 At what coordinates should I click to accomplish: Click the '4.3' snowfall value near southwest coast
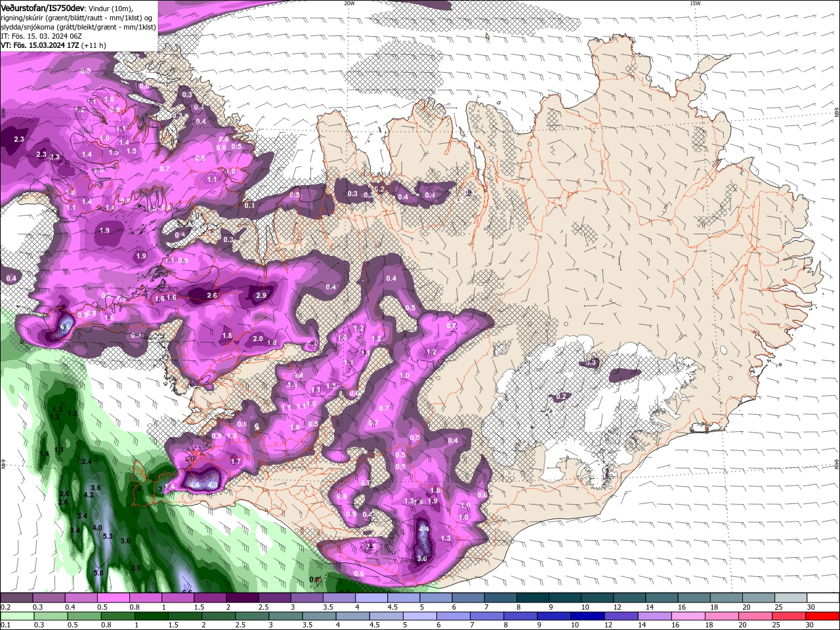[x=213, y=485]
